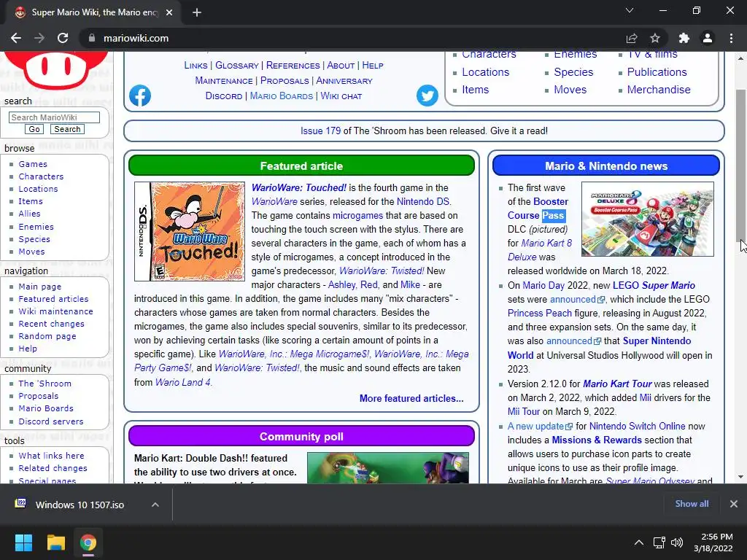Open the Missions & Rewards link
Screen dimensions: 747x560
pyautogui.click(x=597, y=440)
